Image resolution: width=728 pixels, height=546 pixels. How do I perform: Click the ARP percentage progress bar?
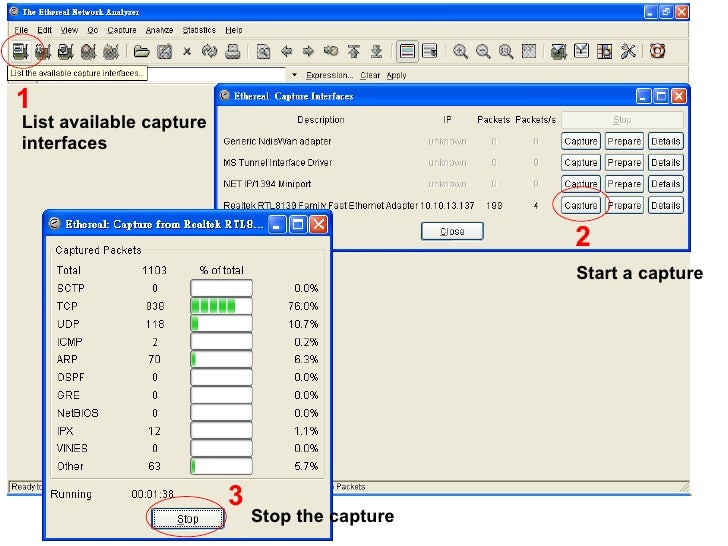(x=221, y=359)
